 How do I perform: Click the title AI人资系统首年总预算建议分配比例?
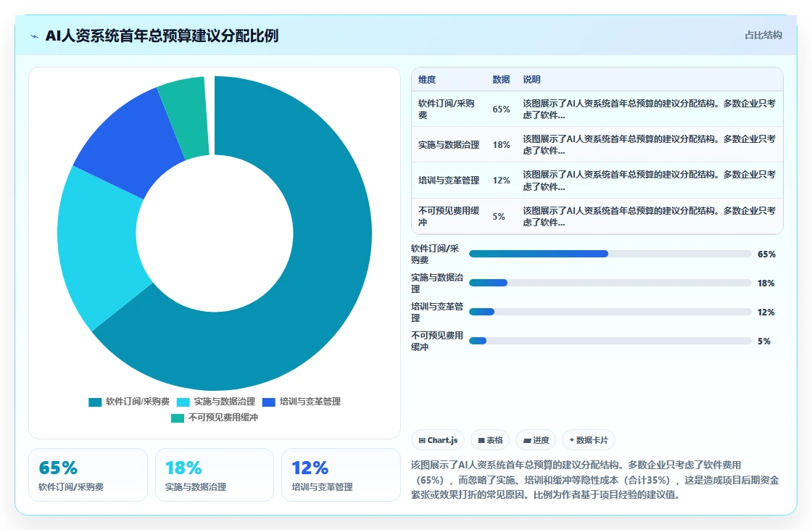coord(162,36)
